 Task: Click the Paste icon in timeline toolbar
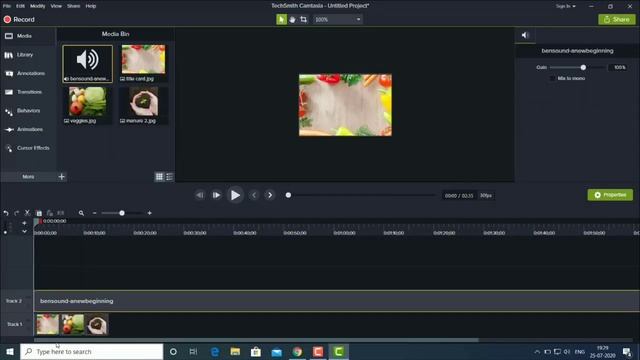tap(49, 213)
